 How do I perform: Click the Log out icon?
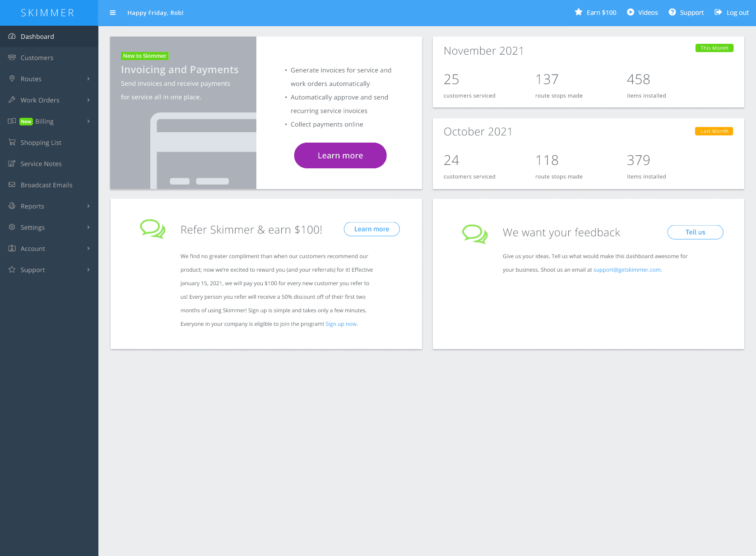(x=718, y=12)
